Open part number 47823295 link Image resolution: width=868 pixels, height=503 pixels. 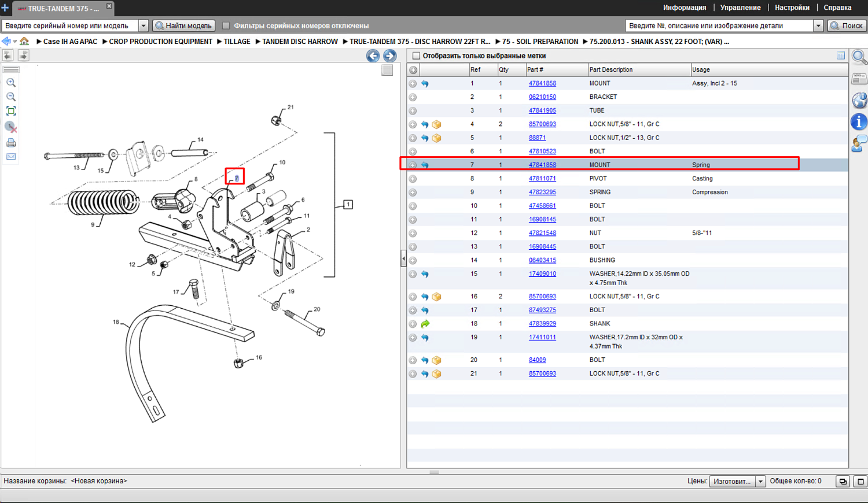coord(542,193)
